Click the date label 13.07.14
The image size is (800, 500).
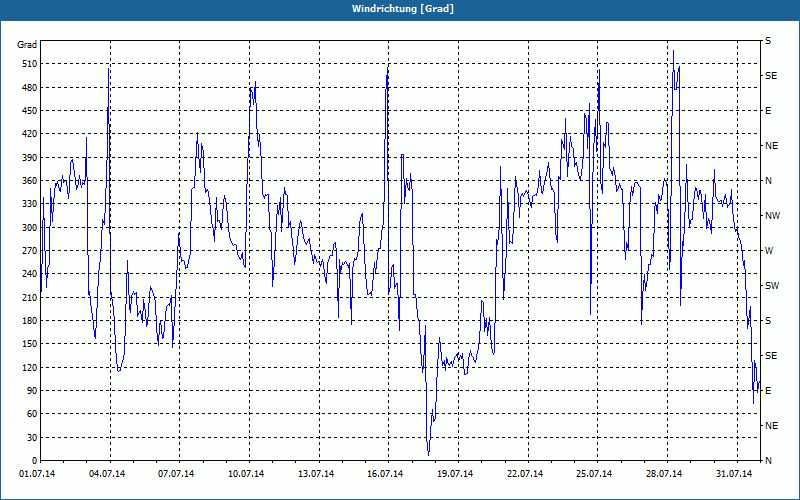[x=316, y=474]
